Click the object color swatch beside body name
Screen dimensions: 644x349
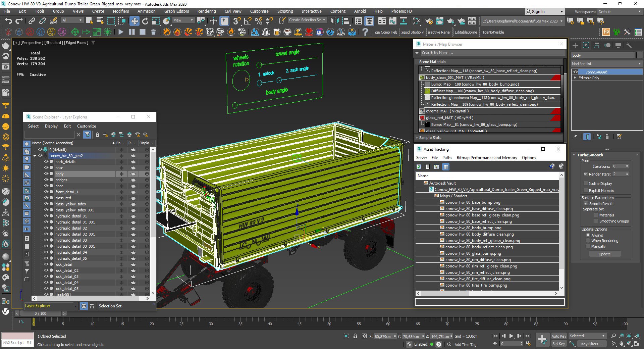[639, 55]
